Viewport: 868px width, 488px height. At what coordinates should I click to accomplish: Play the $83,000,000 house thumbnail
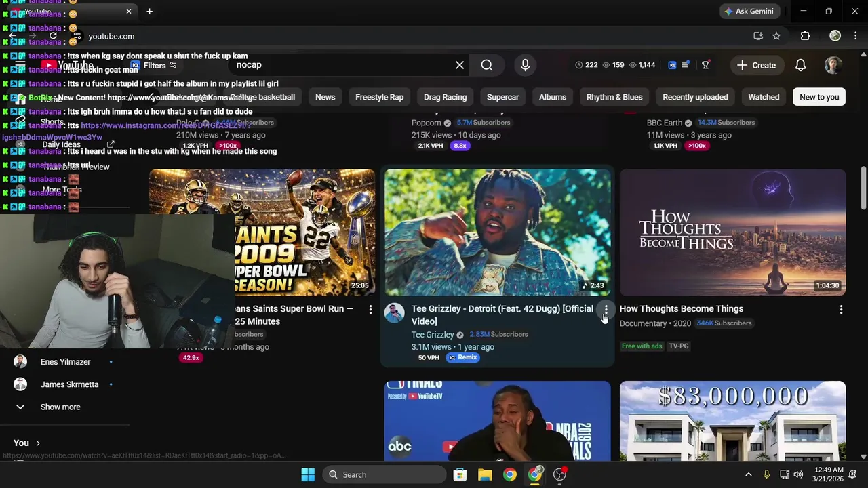732,421
